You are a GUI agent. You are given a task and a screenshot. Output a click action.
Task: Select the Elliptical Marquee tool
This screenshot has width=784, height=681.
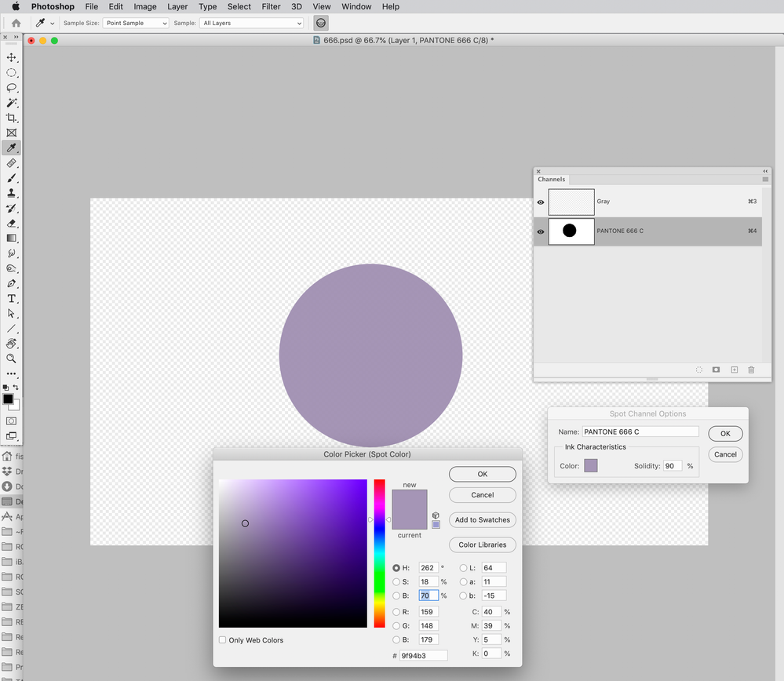tap(11, 72)
